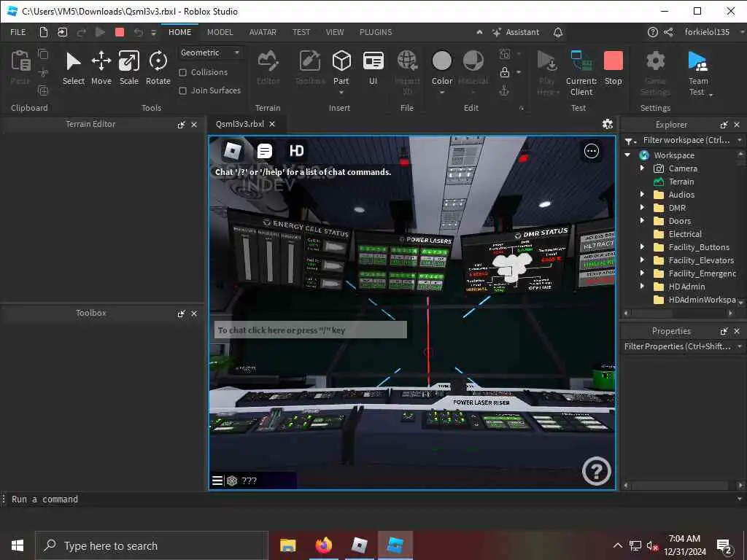Open notifications bell
747x560 pixels.
coord(558,32)
